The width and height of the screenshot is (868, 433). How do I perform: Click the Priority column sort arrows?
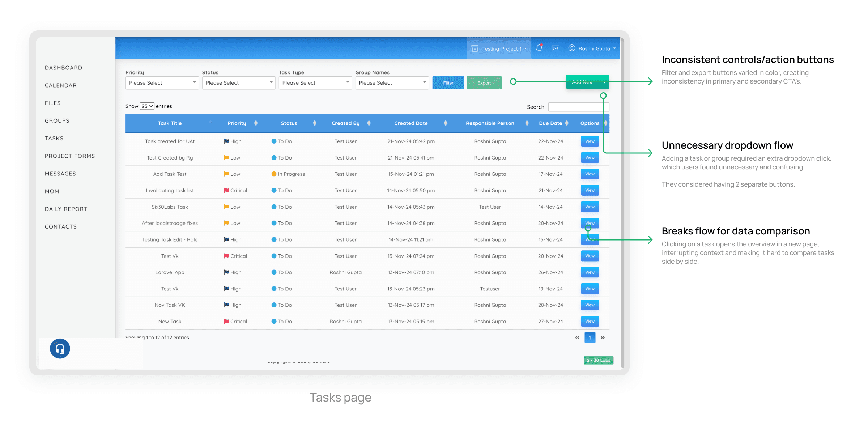[x=256, y=123]
